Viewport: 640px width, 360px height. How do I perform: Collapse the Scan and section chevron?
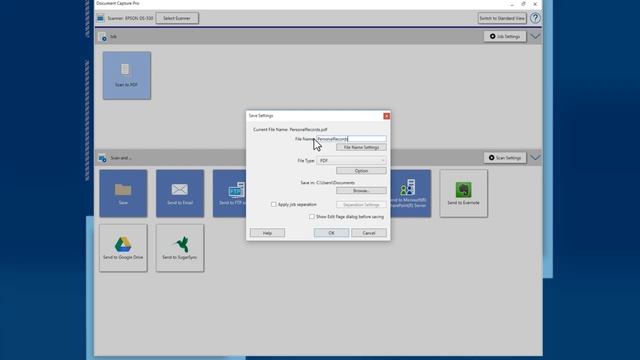[535, 158]
